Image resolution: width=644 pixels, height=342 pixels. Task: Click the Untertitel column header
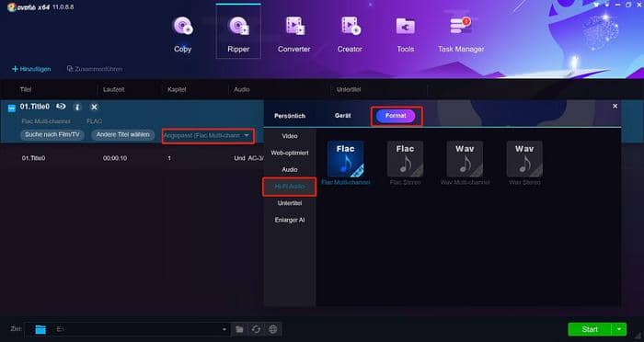(x=349, y=89)
